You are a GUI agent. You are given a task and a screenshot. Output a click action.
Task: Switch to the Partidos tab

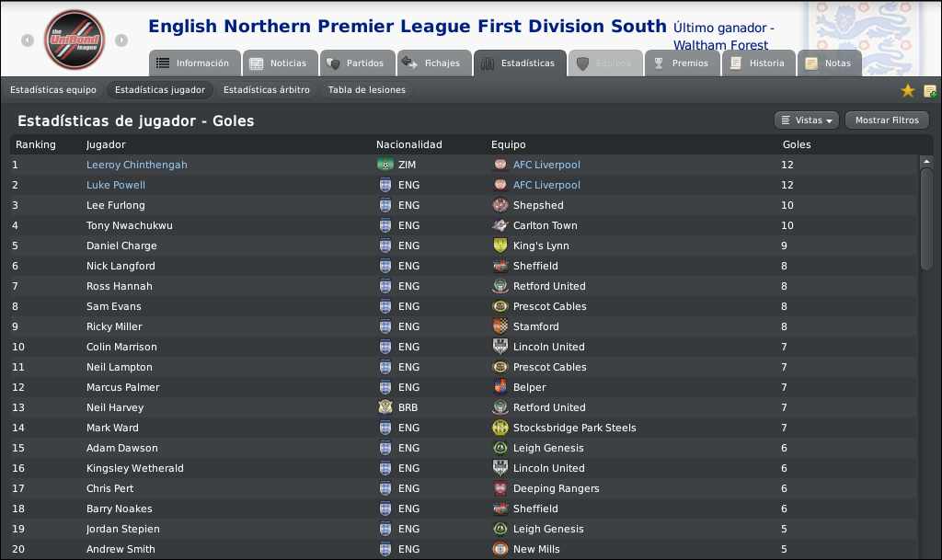pos(358,63)
